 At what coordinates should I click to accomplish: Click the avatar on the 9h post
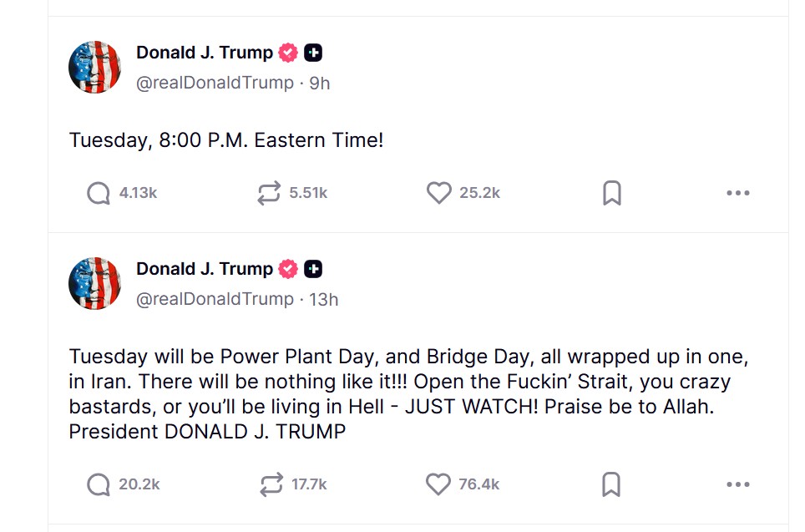[94, 67]
